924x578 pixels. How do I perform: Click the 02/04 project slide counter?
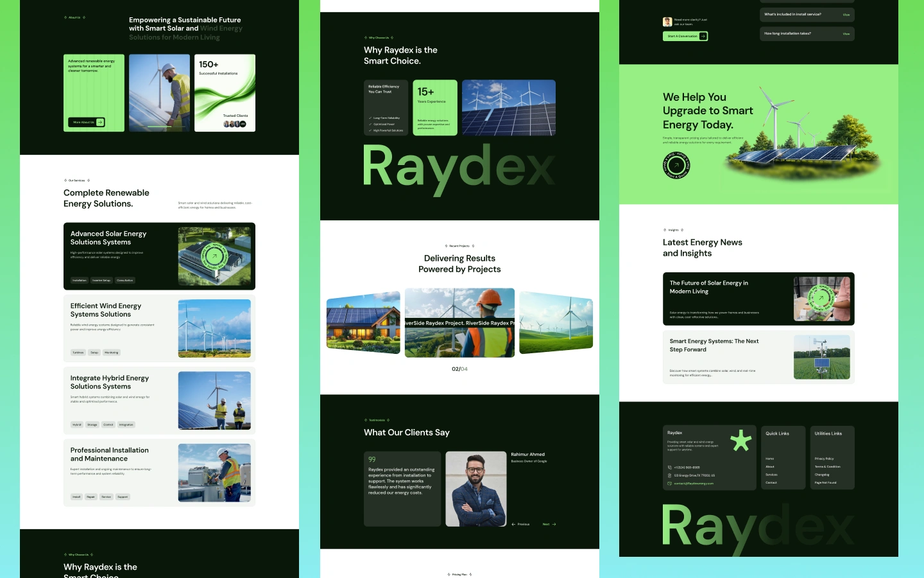tap(459, 369)
